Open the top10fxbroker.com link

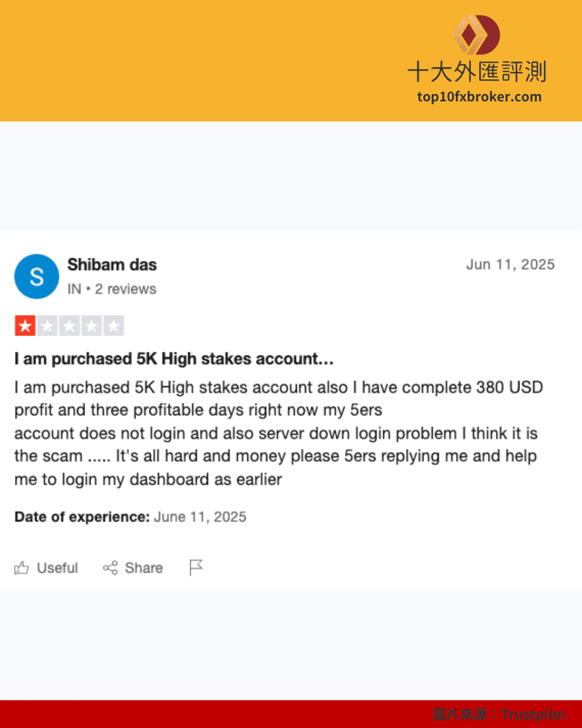(x=479, y=97)
